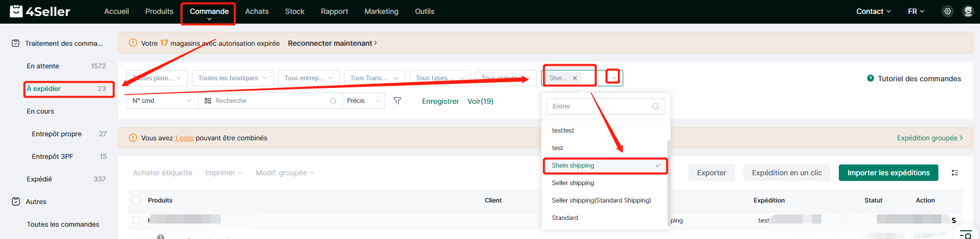Choose Seller shipping(Standard Shipping) option
The image size is (980, 239).
click(x=604, y=200)
